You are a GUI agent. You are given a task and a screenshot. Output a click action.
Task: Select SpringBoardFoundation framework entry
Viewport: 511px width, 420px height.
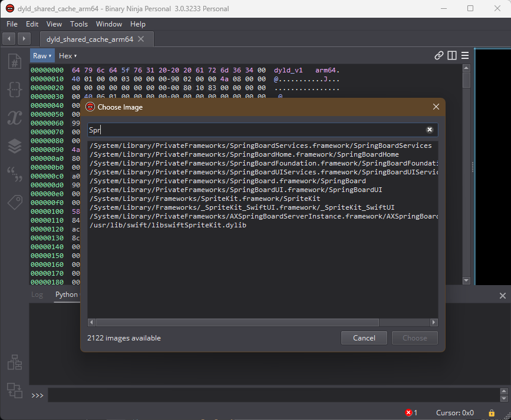[x=262, y=163]
